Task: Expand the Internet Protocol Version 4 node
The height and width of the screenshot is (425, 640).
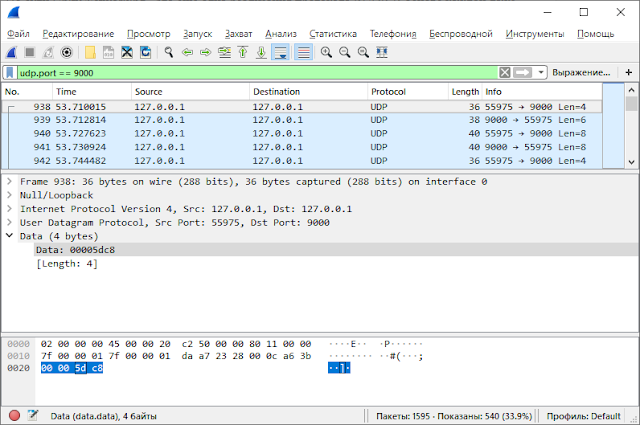Action: [x=9, y=209]
